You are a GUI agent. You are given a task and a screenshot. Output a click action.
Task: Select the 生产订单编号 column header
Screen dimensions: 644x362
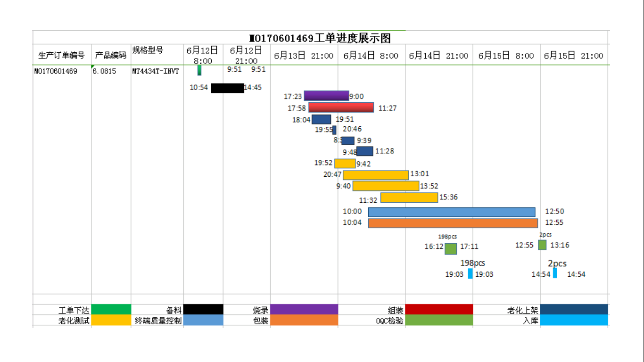[x=62, y=55]
